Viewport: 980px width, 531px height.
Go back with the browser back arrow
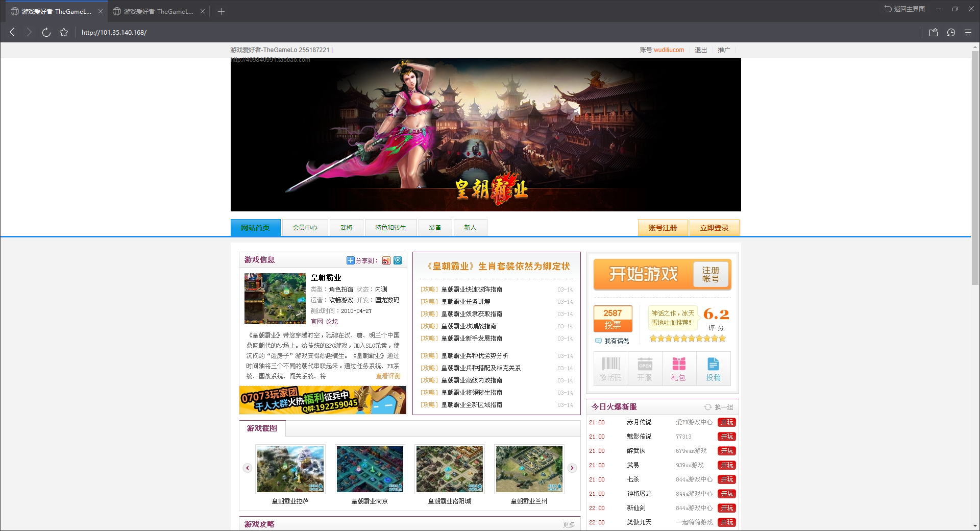[12, 32]
